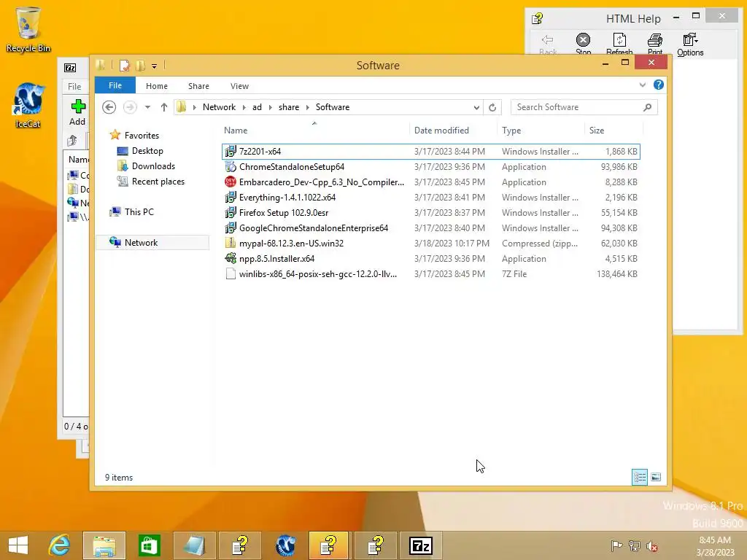Open the recent locations dropdown arrow
This screenshot has width=747, height=560.
pos(147,107)
